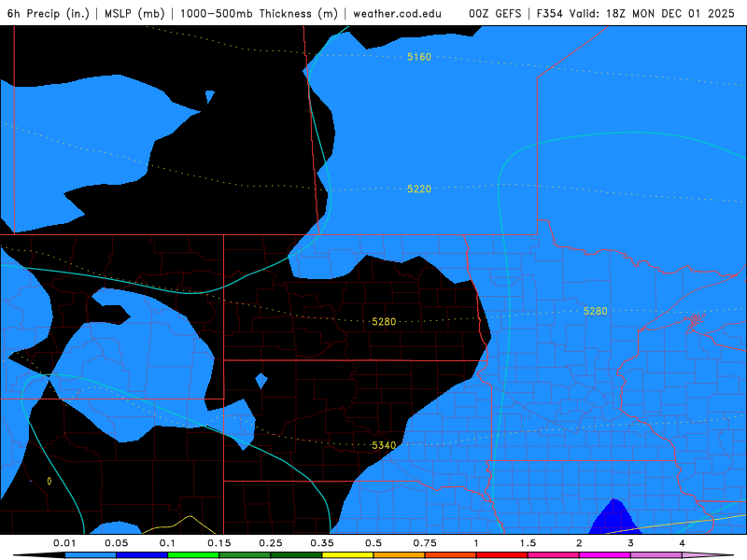Click the magenta 2 to 3 legend swatch
This screenshot has height=560, width=747.
coord(605,555)
